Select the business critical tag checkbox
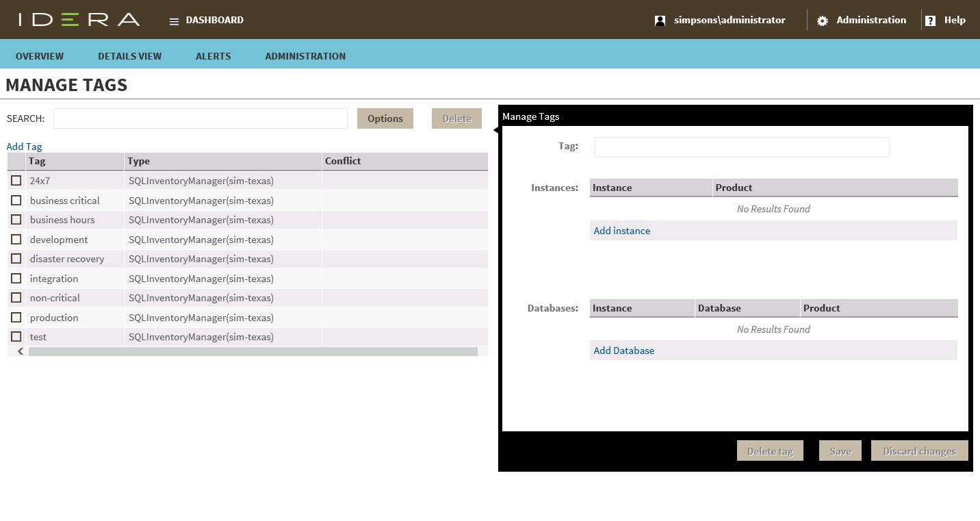This screenshot has height=521, width=980. click(16, 200)
